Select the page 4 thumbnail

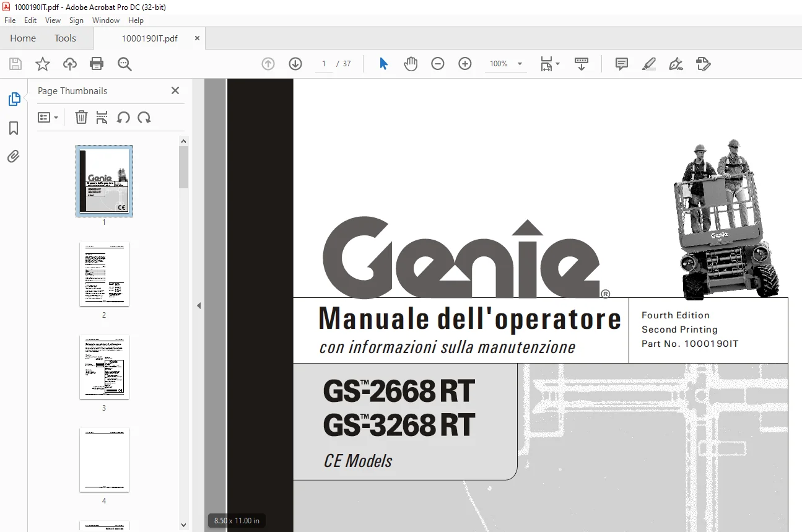coord(104,460)
